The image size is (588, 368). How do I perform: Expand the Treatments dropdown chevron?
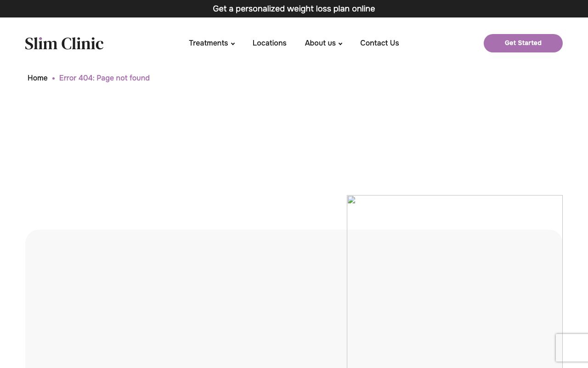(233, 44)
